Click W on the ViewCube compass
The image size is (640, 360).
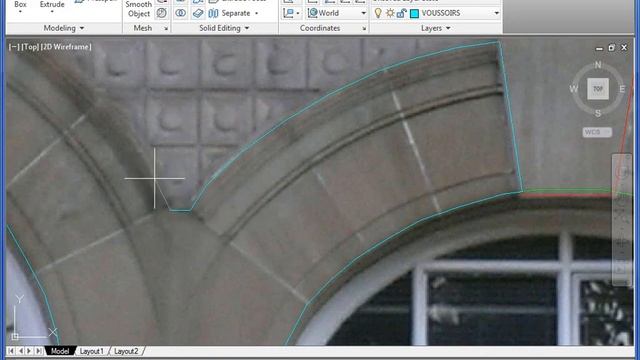click(573, 89)
